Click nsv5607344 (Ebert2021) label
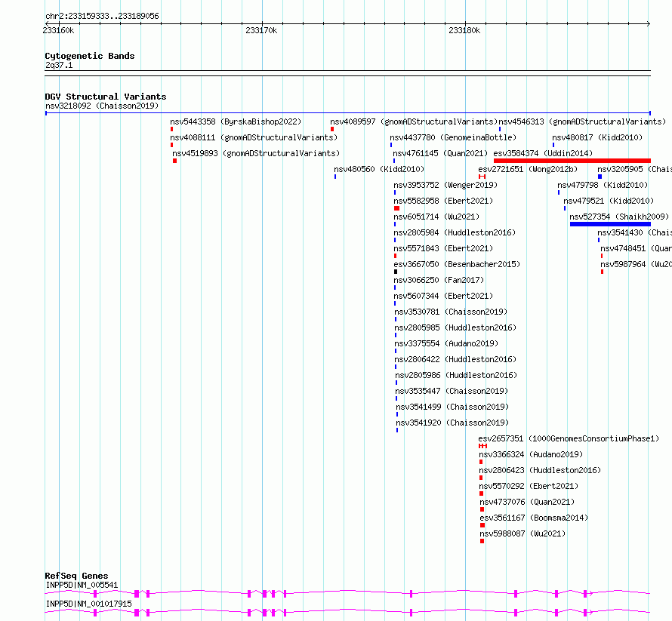This screenshot has width=672, height=621. tap(443, 296)
